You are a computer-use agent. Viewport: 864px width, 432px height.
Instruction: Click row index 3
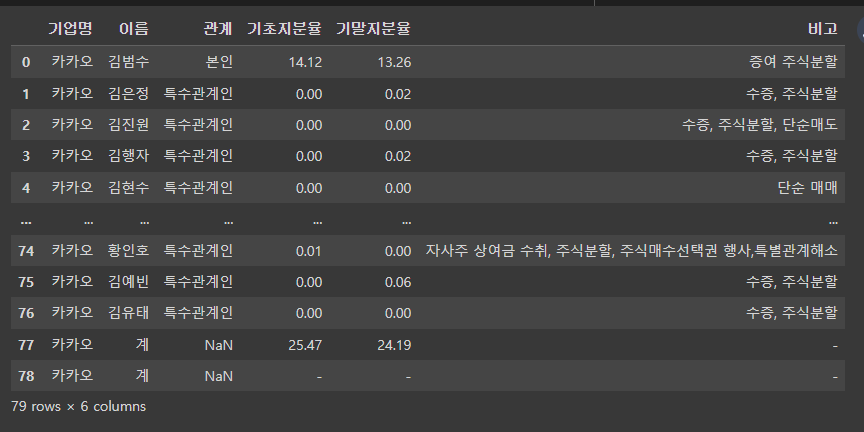tap(26, 156)
